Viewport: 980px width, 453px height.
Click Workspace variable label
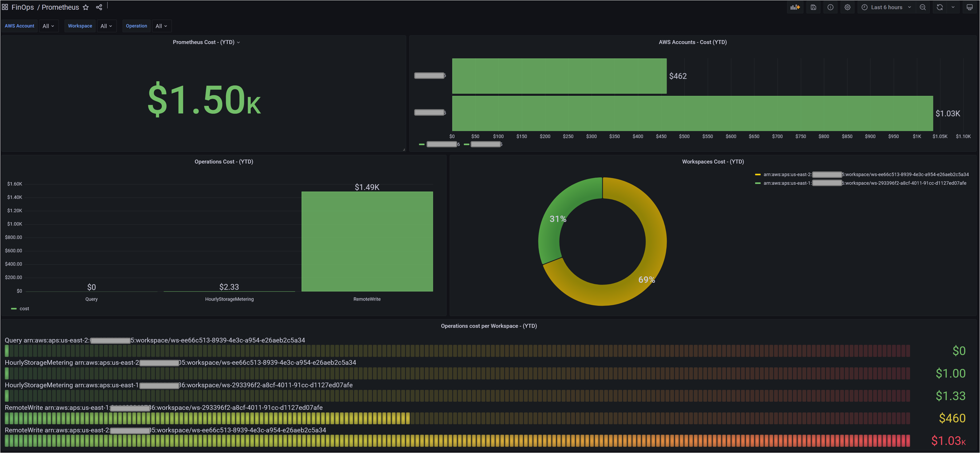point(80,26)
